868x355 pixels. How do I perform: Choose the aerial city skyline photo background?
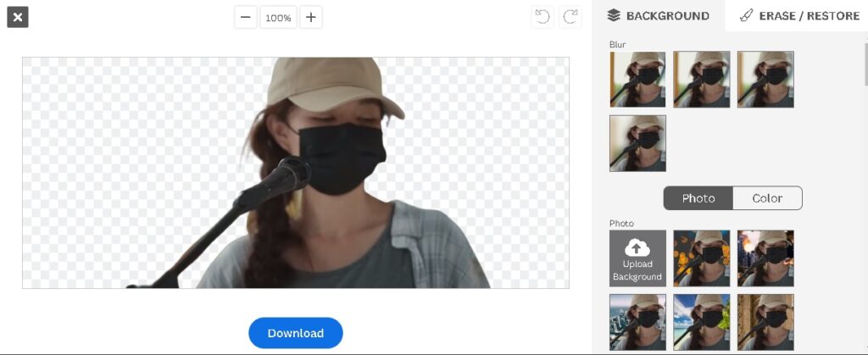click(637, 322)
